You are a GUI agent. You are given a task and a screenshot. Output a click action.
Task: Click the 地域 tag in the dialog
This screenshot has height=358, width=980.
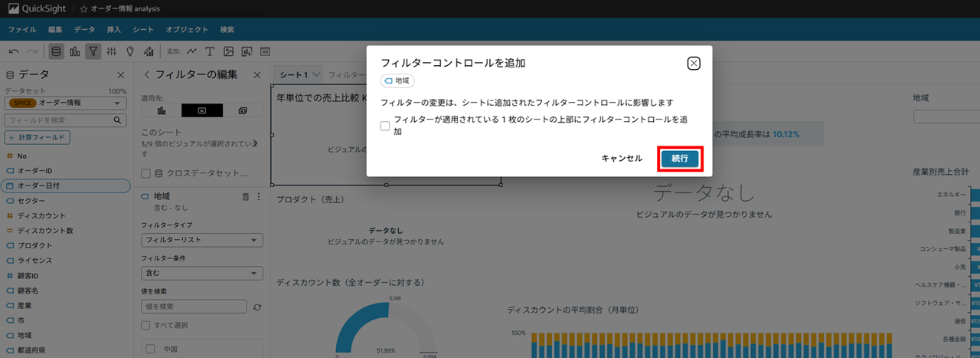click(x=397, y=80)
